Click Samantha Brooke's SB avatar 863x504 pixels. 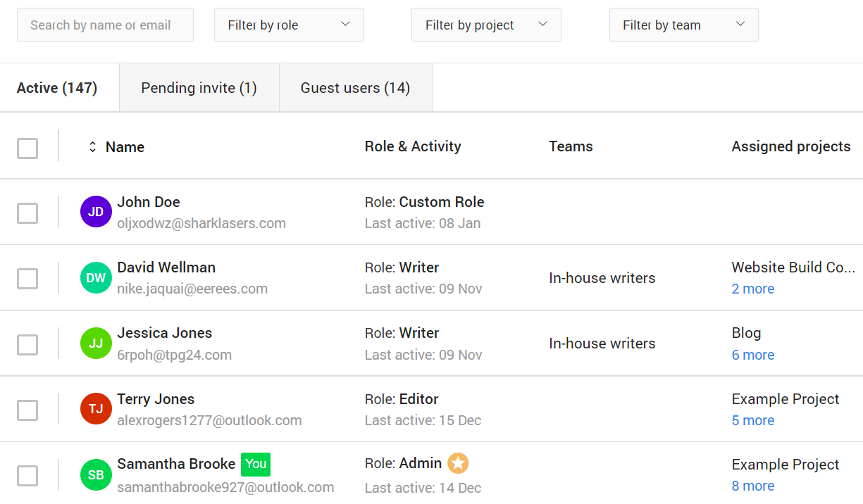(x=96, y=474)
